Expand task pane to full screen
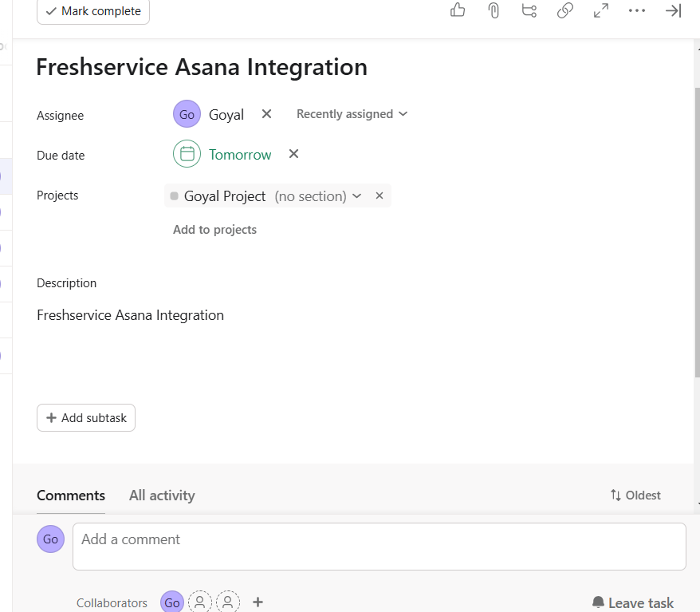 click(x=601, y=10)
